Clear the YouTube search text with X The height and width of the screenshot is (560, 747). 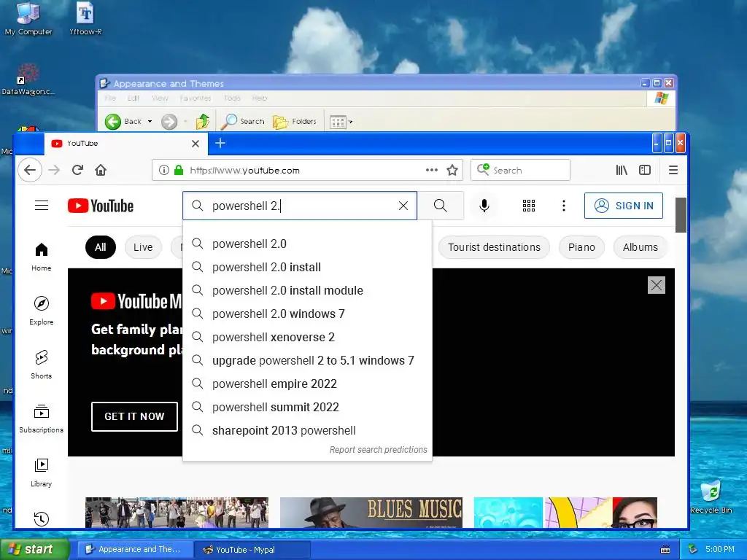pos(403,206)
